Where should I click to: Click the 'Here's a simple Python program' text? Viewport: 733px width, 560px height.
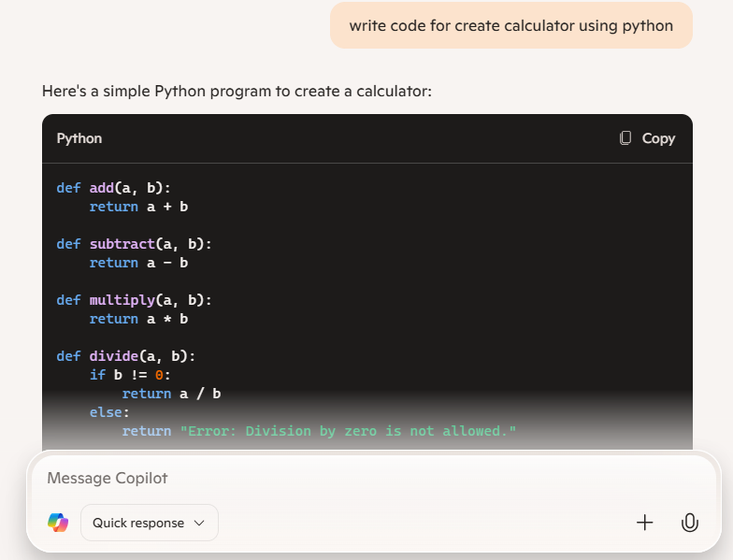pyautogui.click(x=237, y=92)
